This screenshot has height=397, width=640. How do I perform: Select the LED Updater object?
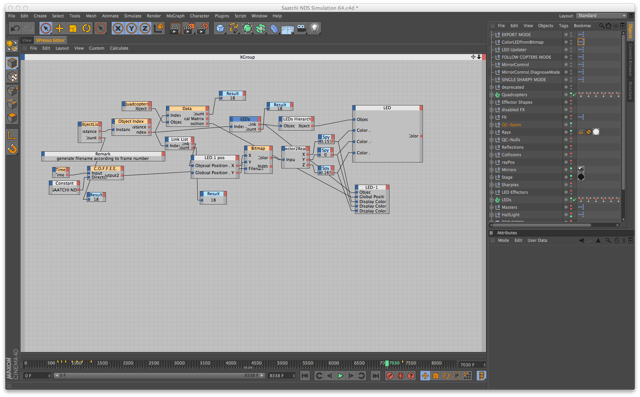click(513, 50)
